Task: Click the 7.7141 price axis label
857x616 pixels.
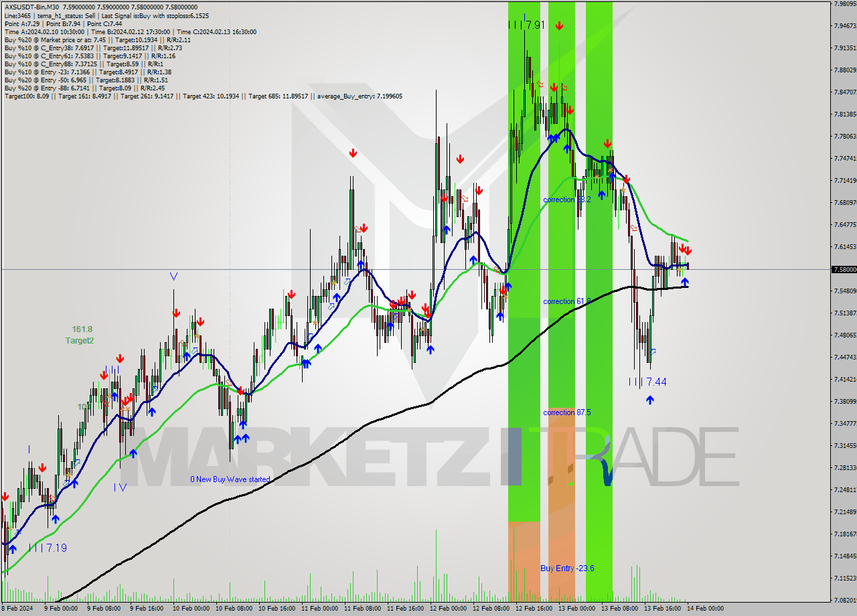Action: point(845,180)
